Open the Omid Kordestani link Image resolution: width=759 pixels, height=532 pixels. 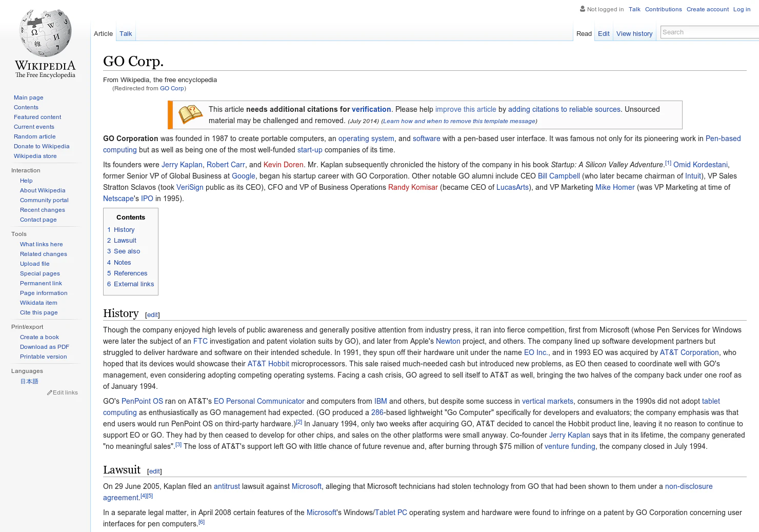700,165
